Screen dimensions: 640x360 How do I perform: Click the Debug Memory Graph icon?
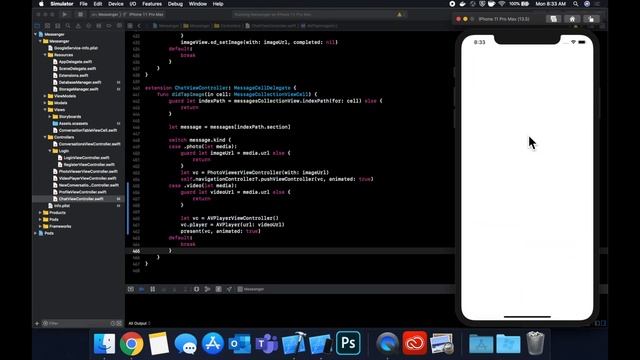207,289
